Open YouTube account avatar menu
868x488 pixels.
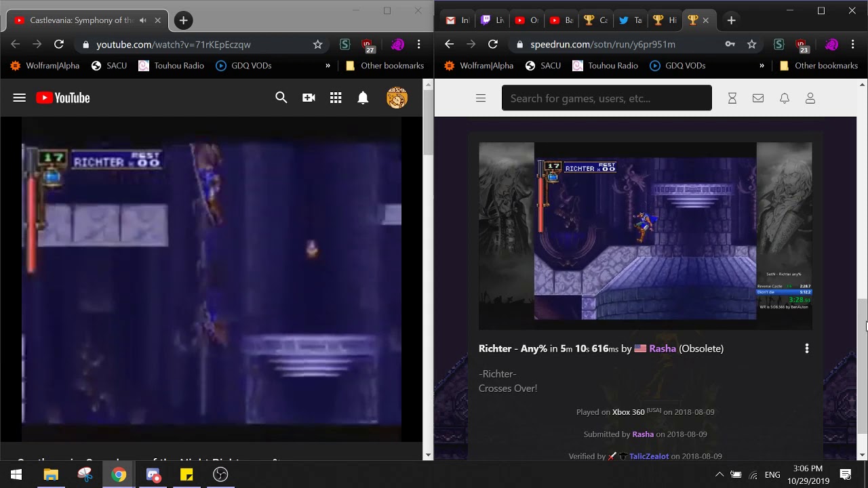click(397, 98)
